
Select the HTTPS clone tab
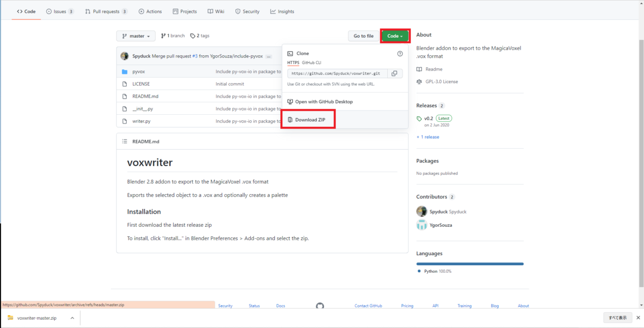pos(293,62)
